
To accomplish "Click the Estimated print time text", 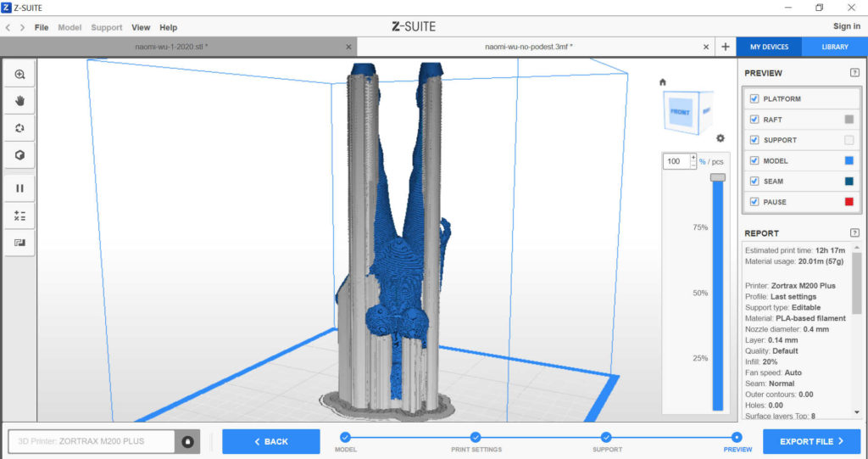I will [795, 250].
